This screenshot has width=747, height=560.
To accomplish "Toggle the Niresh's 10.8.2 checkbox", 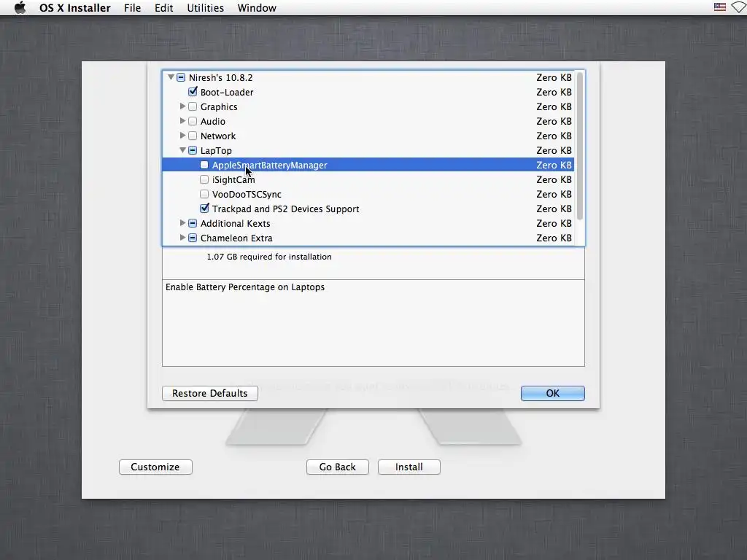I will click(x=181, y=77).
